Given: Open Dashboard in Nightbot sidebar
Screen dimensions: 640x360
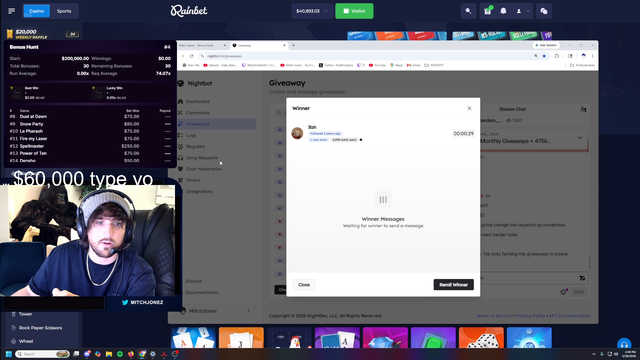Looking at the screenshot, I should (x=198, y=101).
